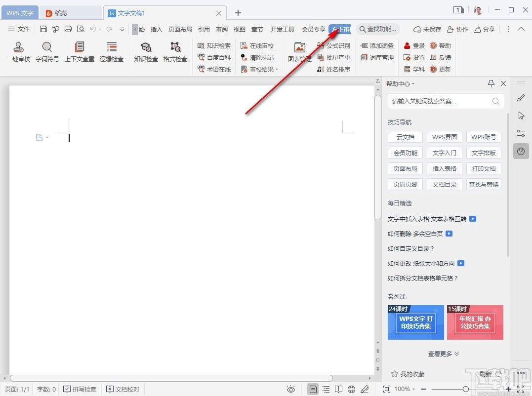
Task: Click 反馈 feedback icon
Action: pos(440,58)
